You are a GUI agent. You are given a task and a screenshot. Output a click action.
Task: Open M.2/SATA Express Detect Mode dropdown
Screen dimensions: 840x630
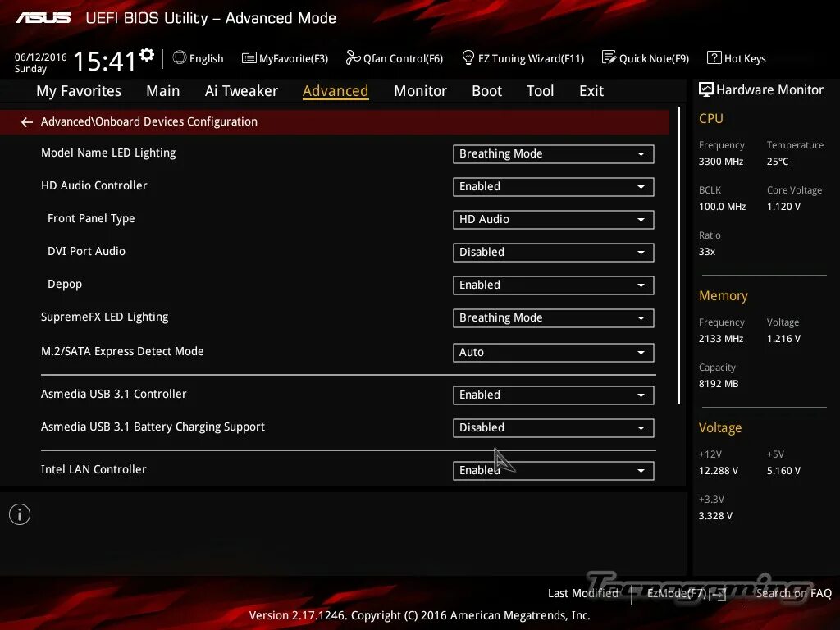click(x=554, y=353)
